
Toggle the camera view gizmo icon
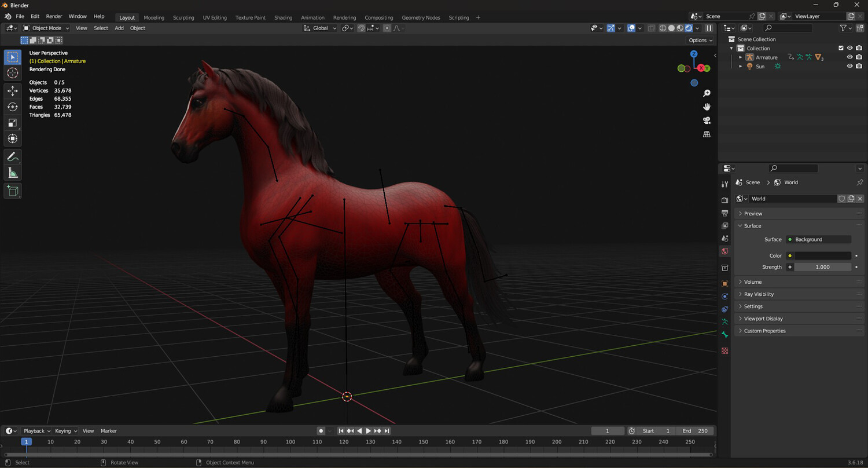coord(707,120)
